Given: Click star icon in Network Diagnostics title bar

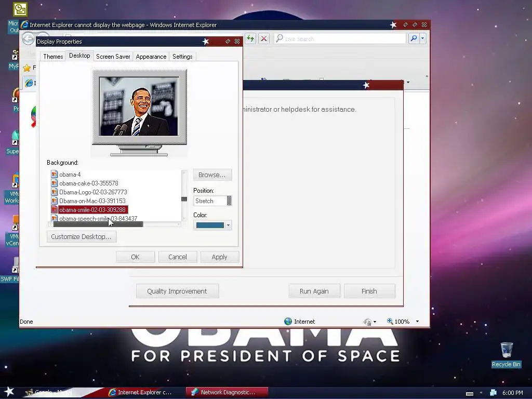Looking at the screenshot, I should pos(366,85).
